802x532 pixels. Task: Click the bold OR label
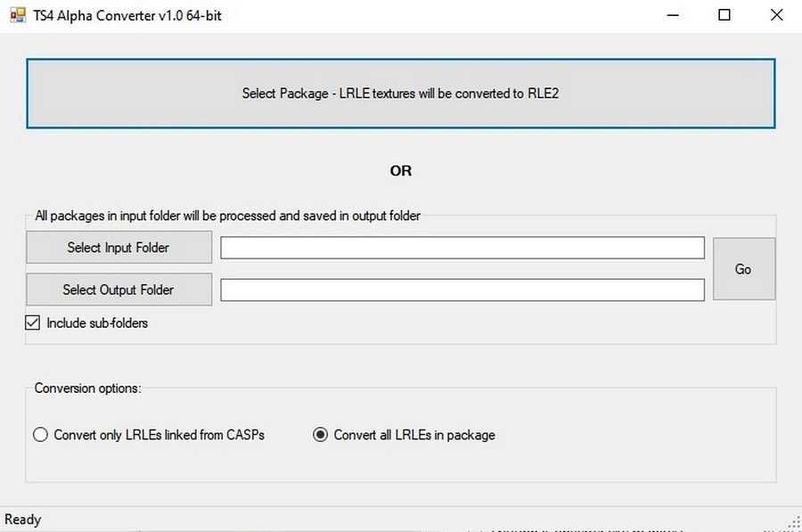[x=400, y=171]
